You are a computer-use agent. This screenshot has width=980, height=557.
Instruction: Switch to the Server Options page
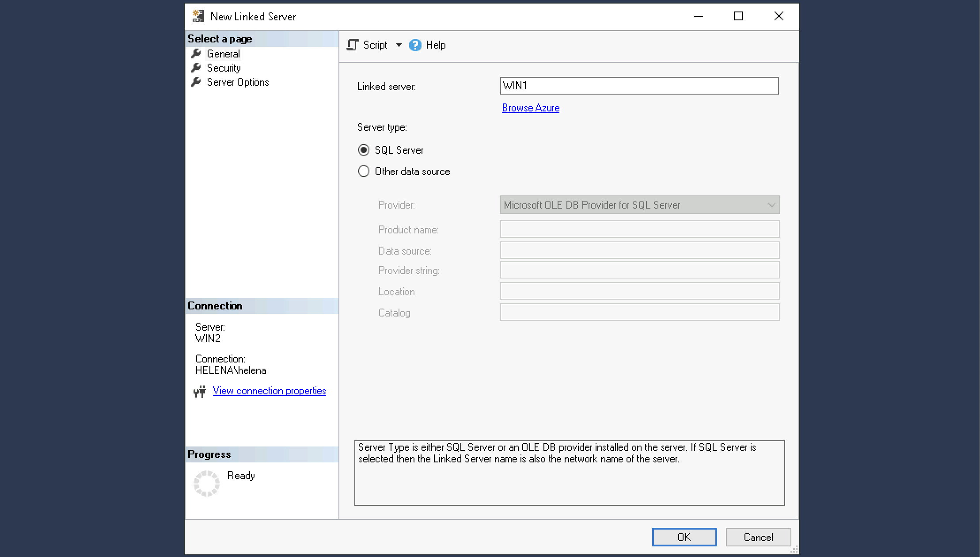coord(238,82)
